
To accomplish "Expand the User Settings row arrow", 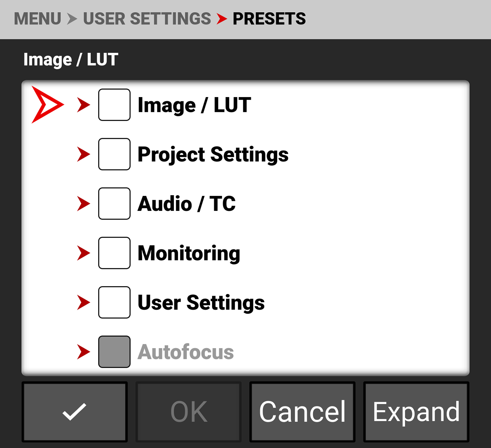I will tap(83, 302).
